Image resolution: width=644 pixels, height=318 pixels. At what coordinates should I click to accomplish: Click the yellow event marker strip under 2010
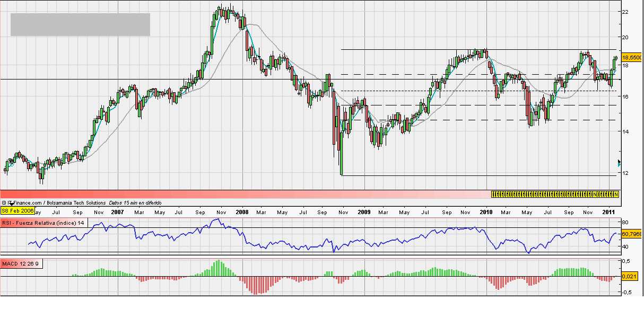(555, 194)
